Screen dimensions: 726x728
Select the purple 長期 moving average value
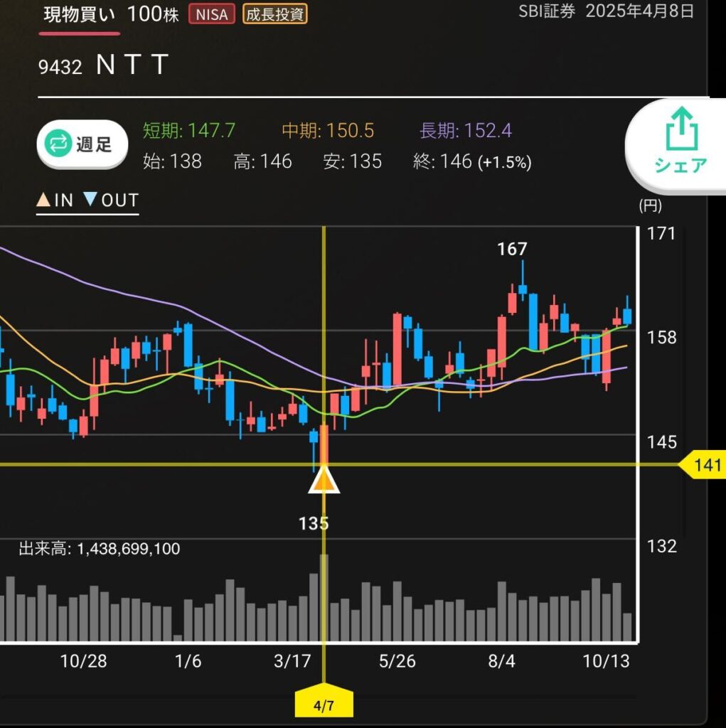point(466,131)
